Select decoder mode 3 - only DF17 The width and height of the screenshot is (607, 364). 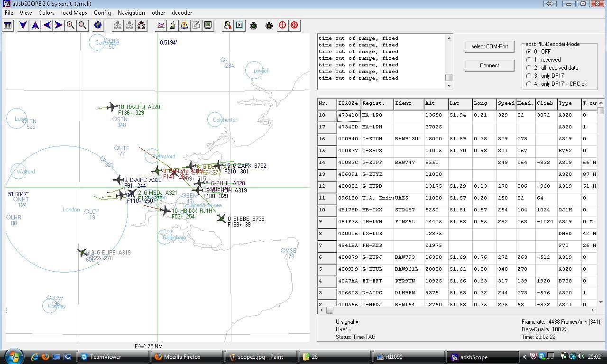[545, 76]
